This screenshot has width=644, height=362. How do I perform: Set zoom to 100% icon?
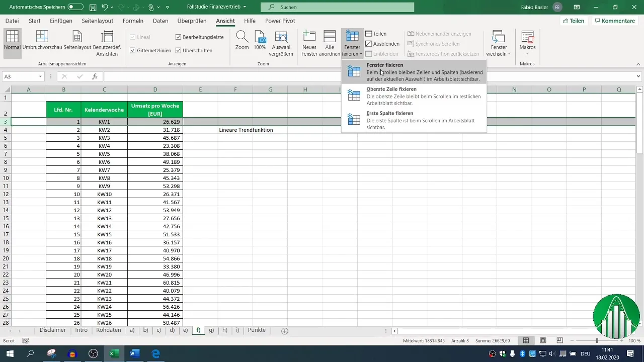[260, 40]
